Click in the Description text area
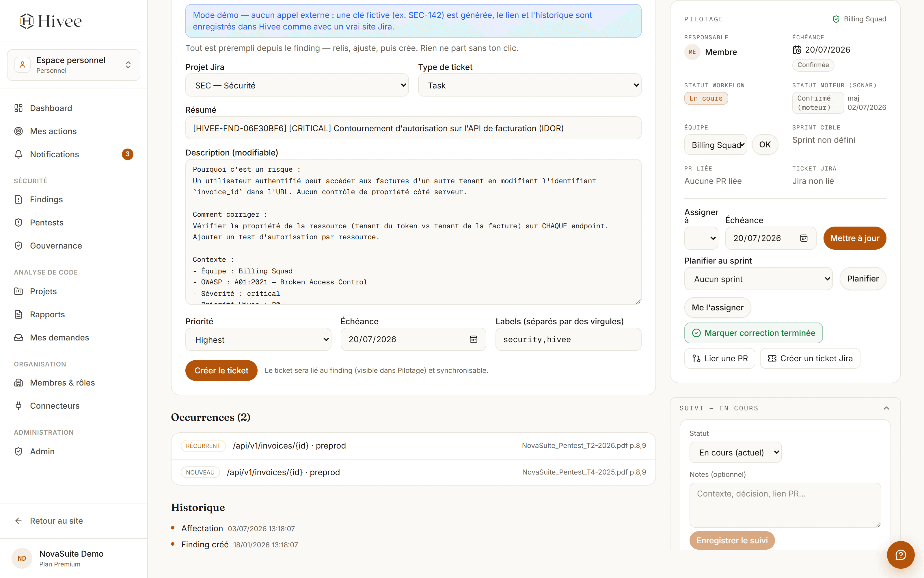Viewport: 924px width, 578px height. click(x=413, y=232)
